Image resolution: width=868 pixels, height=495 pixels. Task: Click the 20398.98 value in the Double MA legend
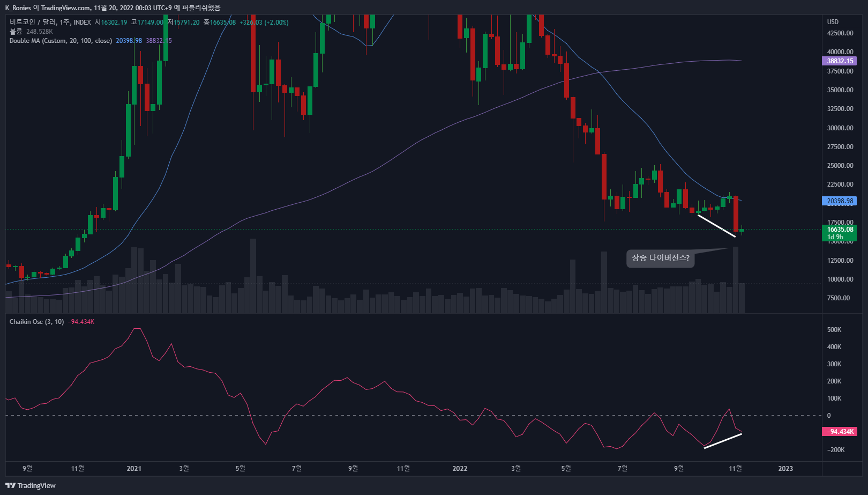[x=129, y=41]
